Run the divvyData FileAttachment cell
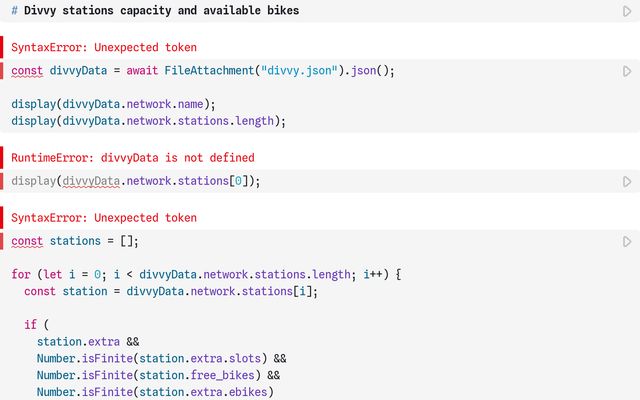Viewport: 640px width, 400px height. coord(627,71)
